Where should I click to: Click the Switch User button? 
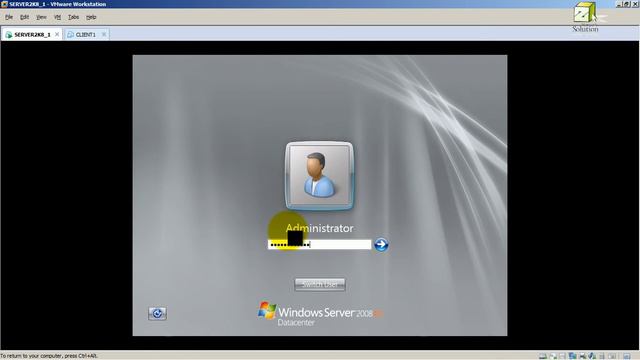point(320,284)
